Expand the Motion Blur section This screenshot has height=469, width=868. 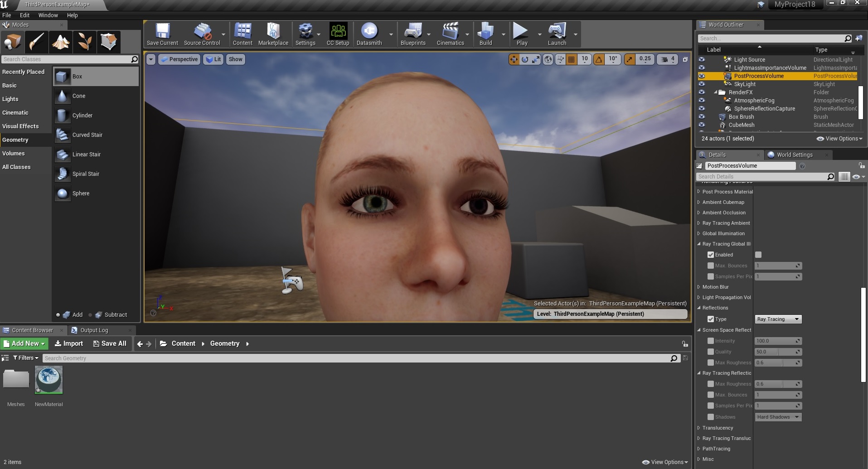coord(698,287)
